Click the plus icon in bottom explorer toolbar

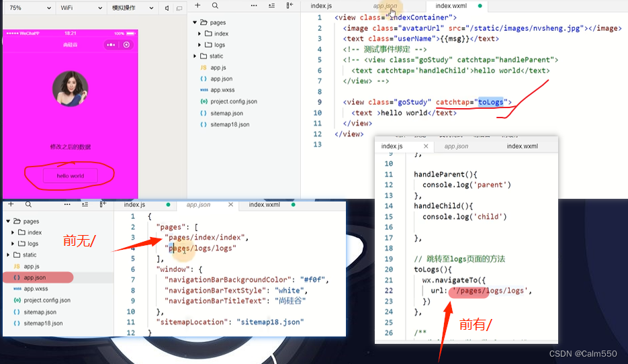(11, 204)
